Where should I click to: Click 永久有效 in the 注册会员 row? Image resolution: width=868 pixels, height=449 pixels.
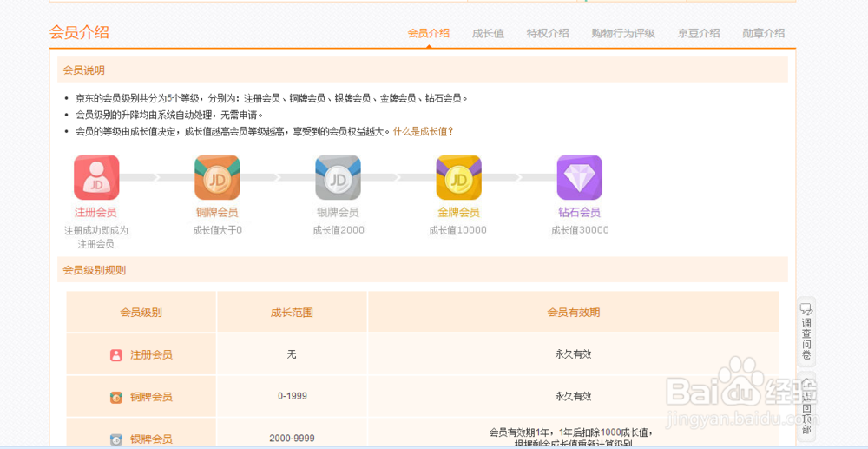[573, 354]
